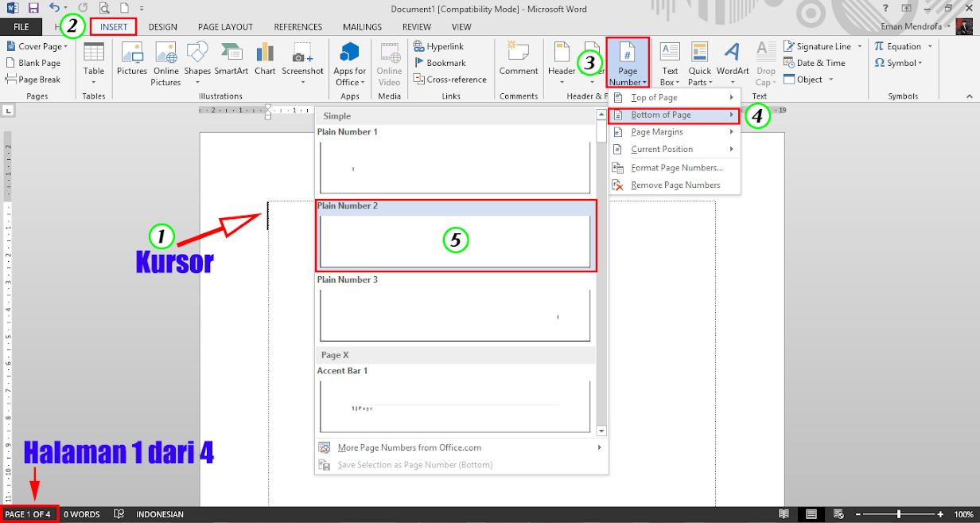Image resolution: width=980 pixels, height=523 pixels.
Task: Click the proofing errors icon in status bar
Action: [119, 514]
